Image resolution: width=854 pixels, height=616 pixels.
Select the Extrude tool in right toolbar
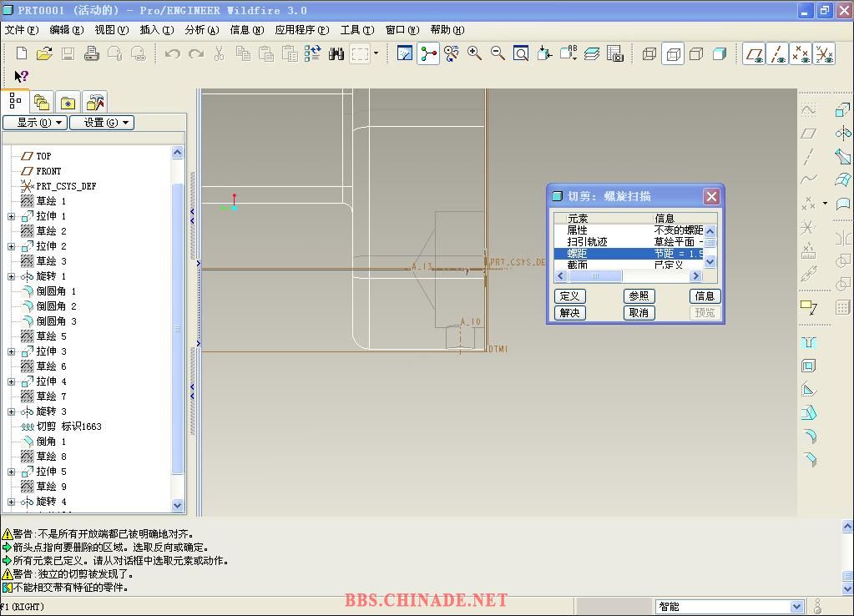[x=842, y=110]
